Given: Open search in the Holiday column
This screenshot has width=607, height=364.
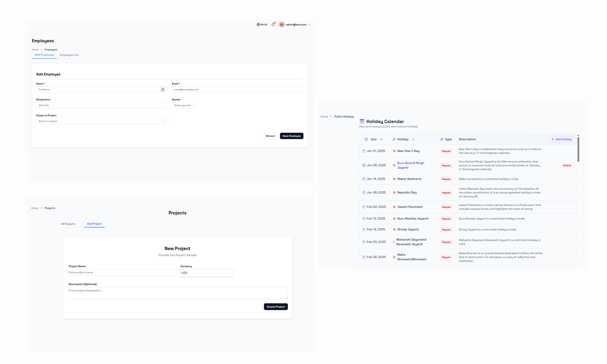Looking at the screenshot, I should point(413,139).
